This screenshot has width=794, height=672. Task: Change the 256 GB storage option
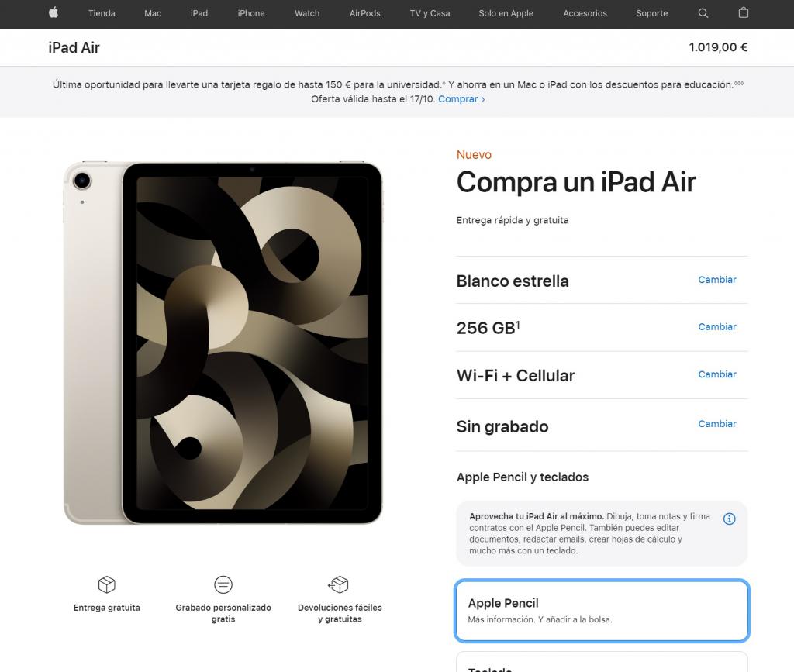(x=717, y=327)
